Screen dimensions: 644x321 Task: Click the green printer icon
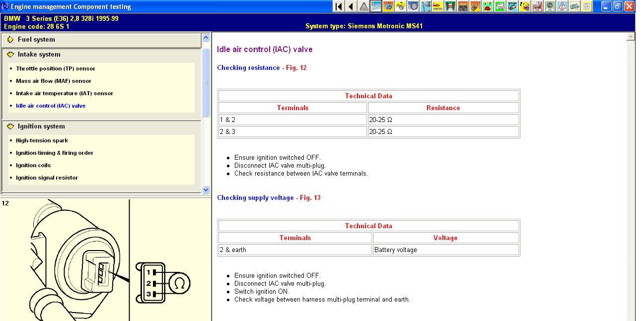click(500, 6)
